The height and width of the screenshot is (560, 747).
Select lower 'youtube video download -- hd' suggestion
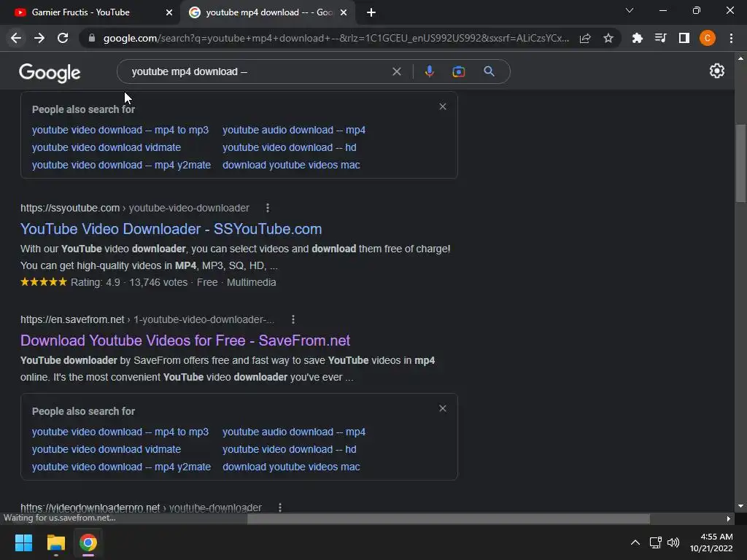tap(289, 449)
